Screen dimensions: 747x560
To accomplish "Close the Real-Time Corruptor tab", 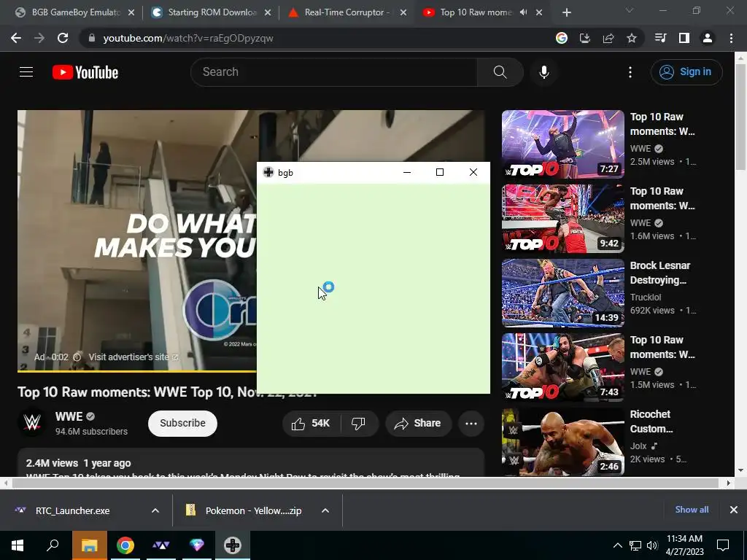I will tap(403, 12).
